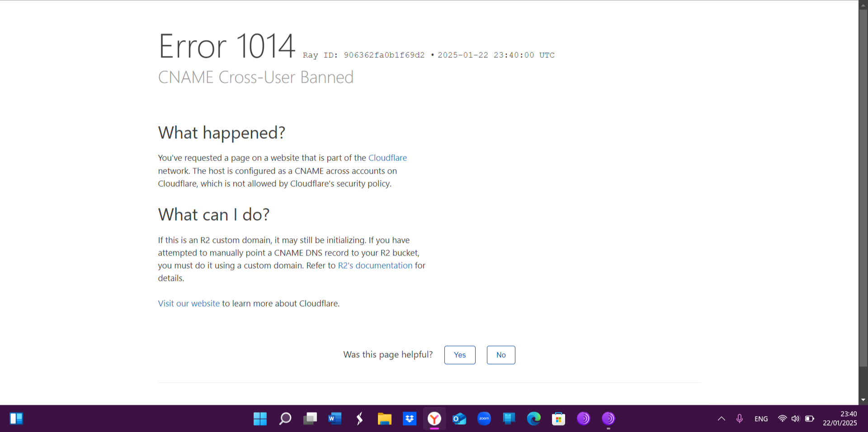Show hidden system tray icons

pos(722,419)
